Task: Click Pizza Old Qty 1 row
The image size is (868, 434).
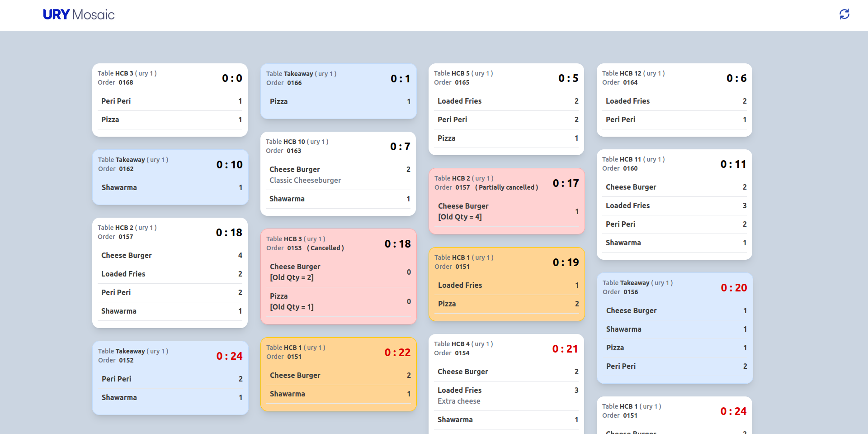Action: pos(338,301)
